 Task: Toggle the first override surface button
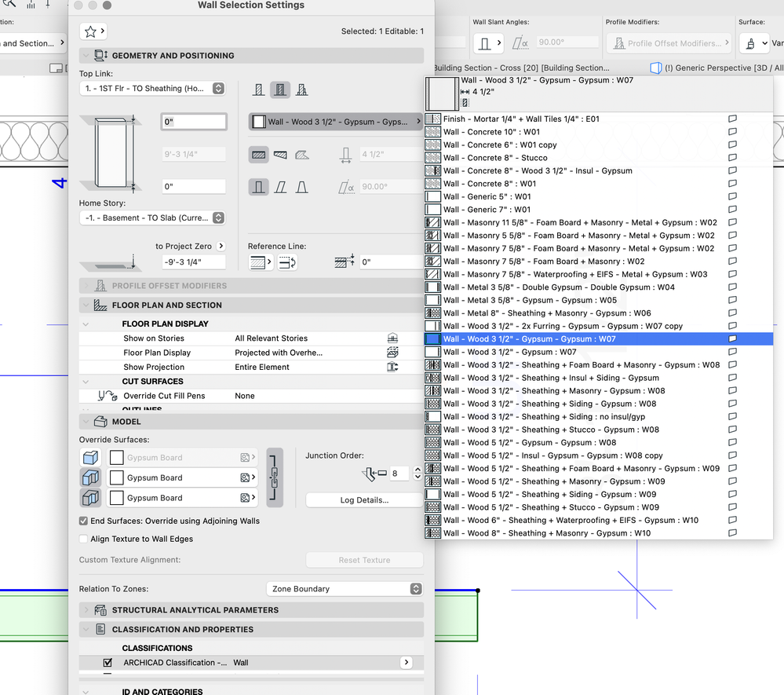[90, 457]
